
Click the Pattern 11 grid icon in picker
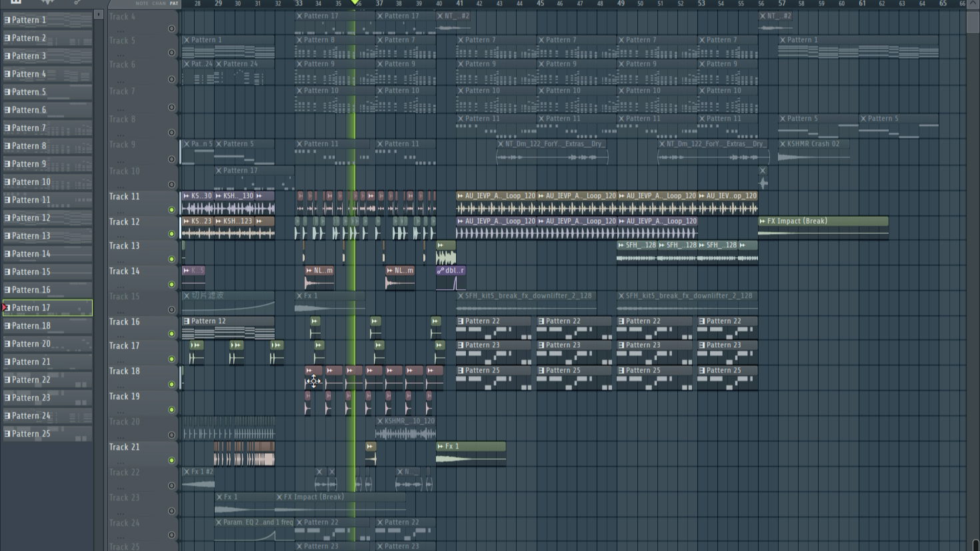point(7,200)
